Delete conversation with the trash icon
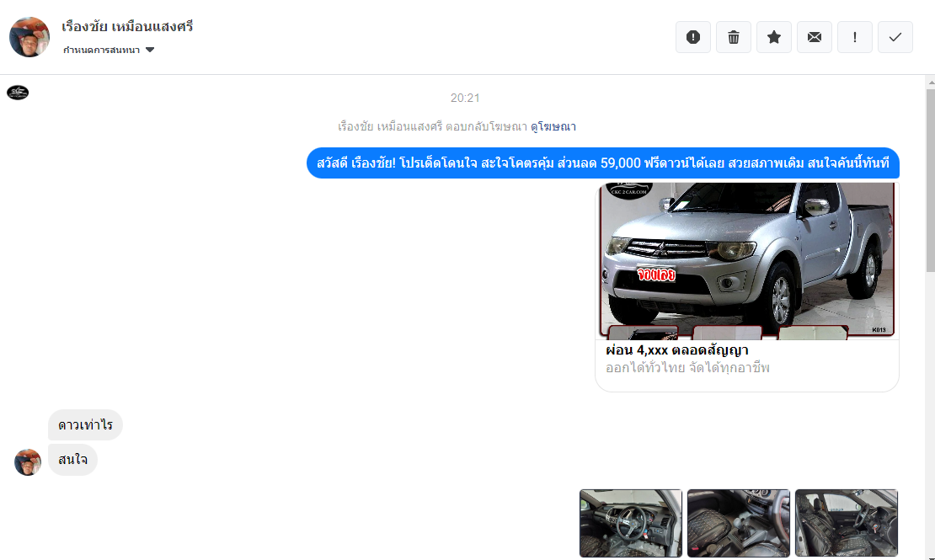Screen dimensions: 935x560 (x=734, y=37)
